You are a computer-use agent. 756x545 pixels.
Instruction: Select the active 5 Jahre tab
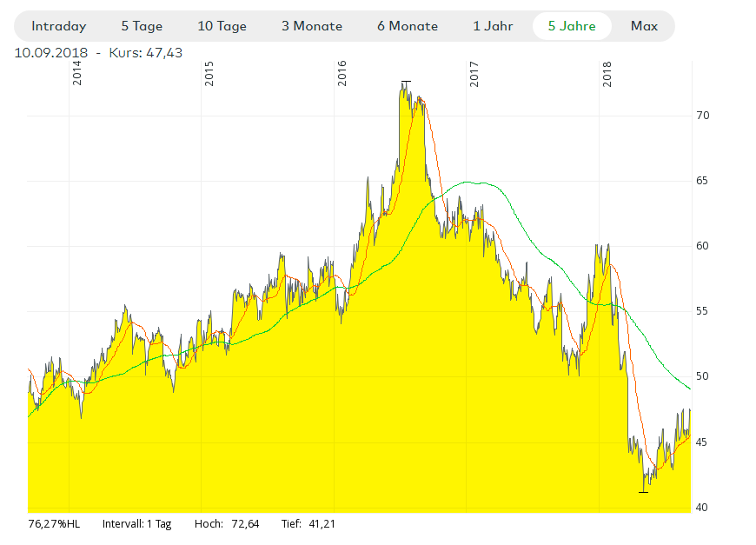572,26
